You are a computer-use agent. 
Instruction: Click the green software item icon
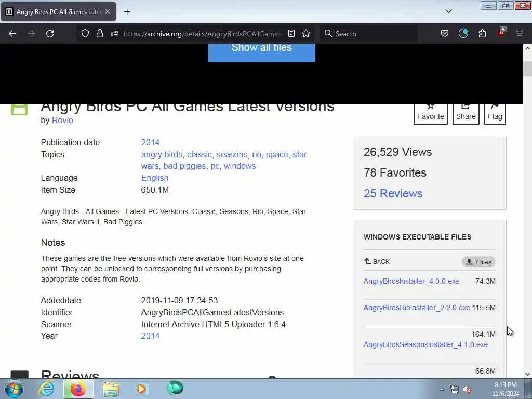click(19, 110)
